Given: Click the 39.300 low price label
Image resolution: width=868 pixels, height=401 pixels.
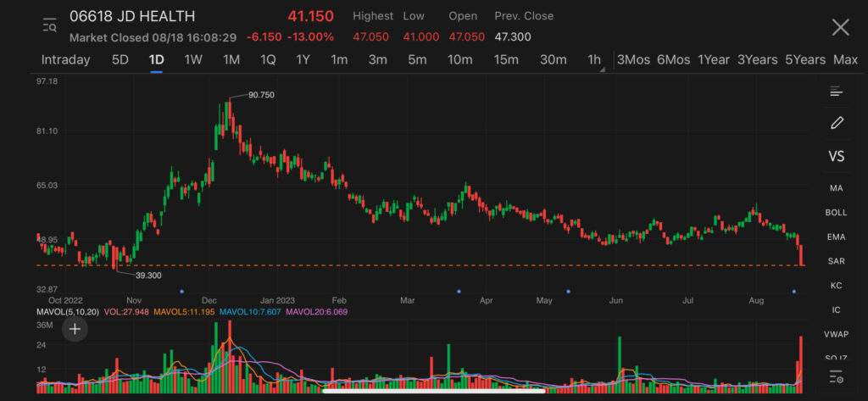Looking at the screenshot, I should [x=148, y=276].
